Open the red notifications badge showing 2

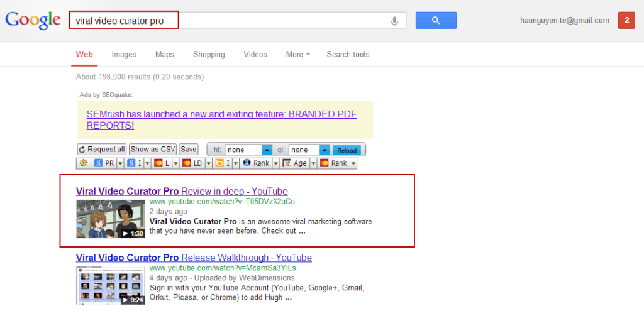[626, 21]
